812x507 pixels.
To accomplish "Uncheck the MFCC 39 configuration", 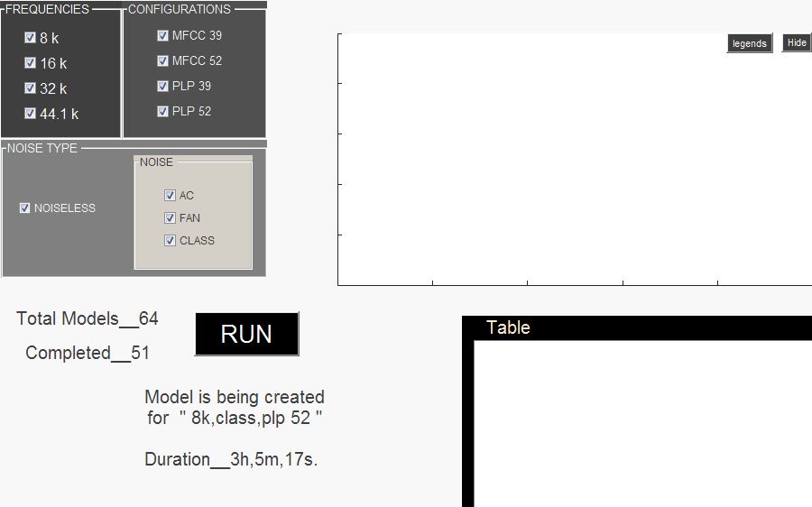I will (162, 36).
